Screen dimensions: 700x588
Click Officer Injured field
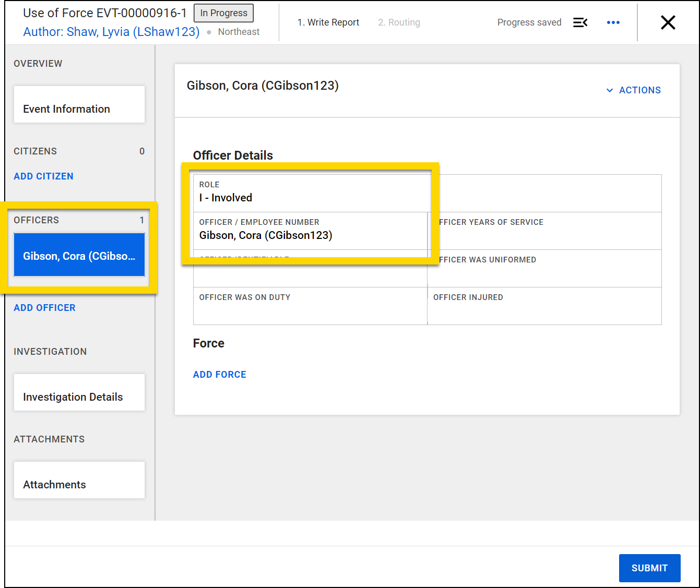click(544, 306)
